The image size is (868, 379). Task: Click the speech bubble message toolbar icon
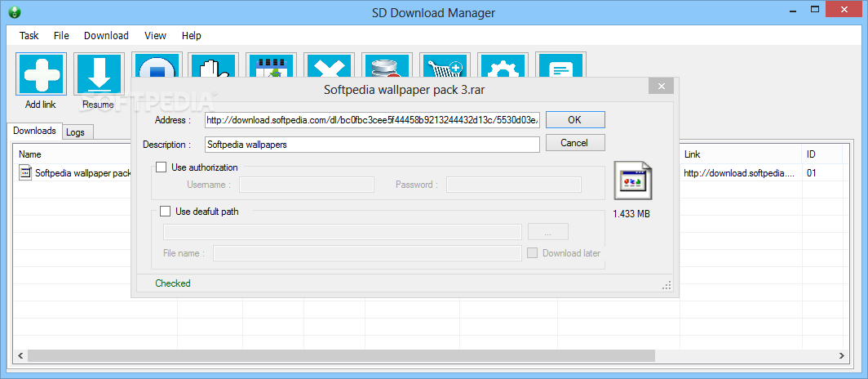click(560, 66)
